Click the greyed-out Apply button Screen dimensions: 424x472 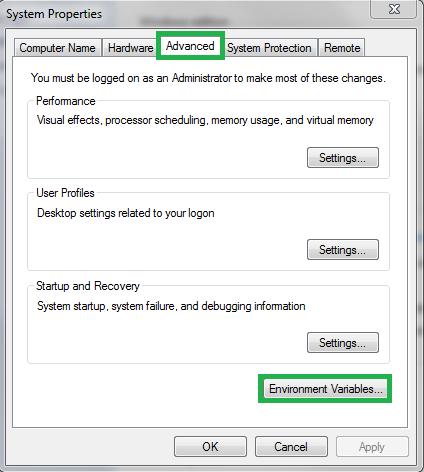372,447
